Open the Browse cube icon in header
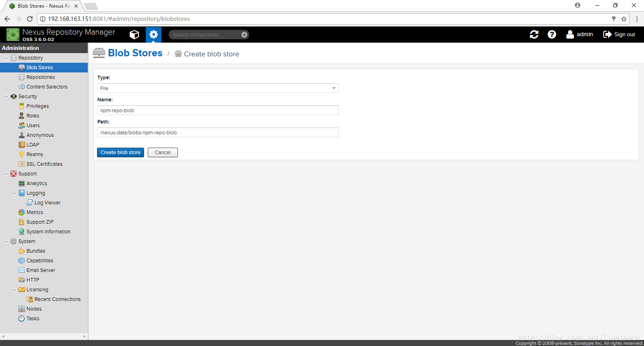The width and height of the screenshot is (644, 346). [134, 35]
